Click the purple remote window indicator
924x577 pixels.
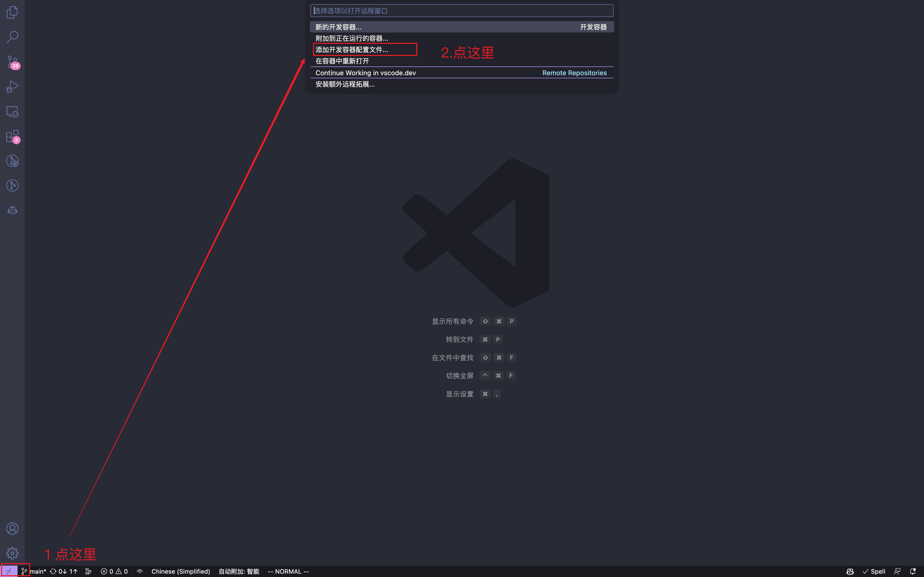pos(9,571)
